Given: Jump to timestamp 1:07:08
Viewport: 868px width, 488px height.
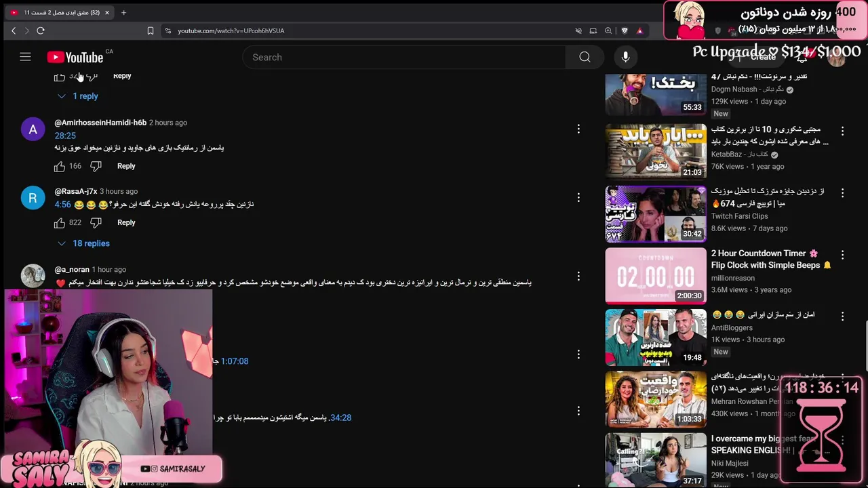Looking at the screenshot, I should [235, 361].
